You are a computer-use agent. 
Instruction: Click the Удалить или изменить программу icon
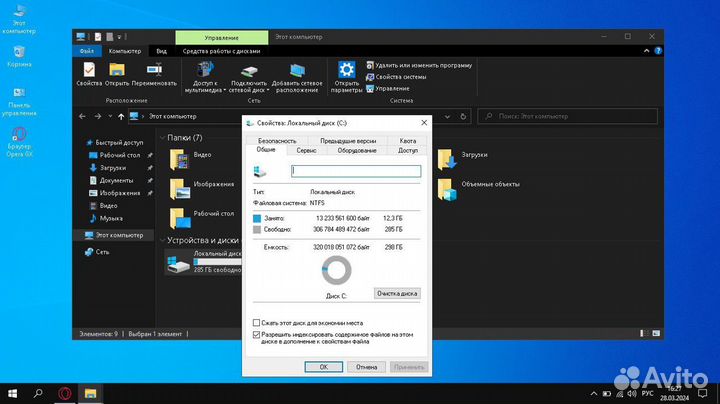(371, 64)
